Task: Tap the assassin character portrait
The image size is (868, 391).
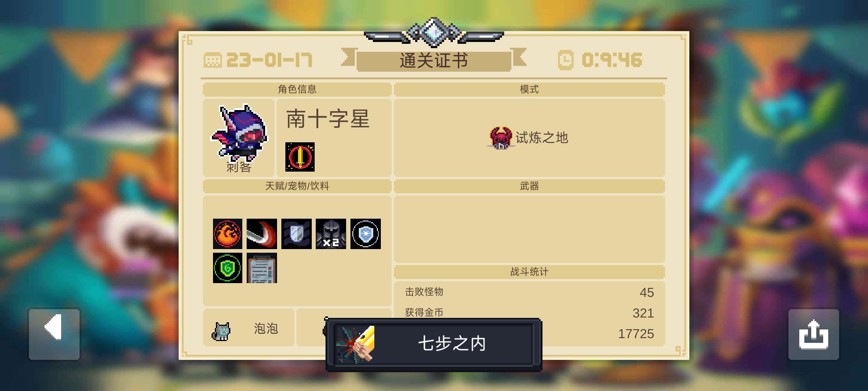Action: pyautogui.click(x=239, y=133)
